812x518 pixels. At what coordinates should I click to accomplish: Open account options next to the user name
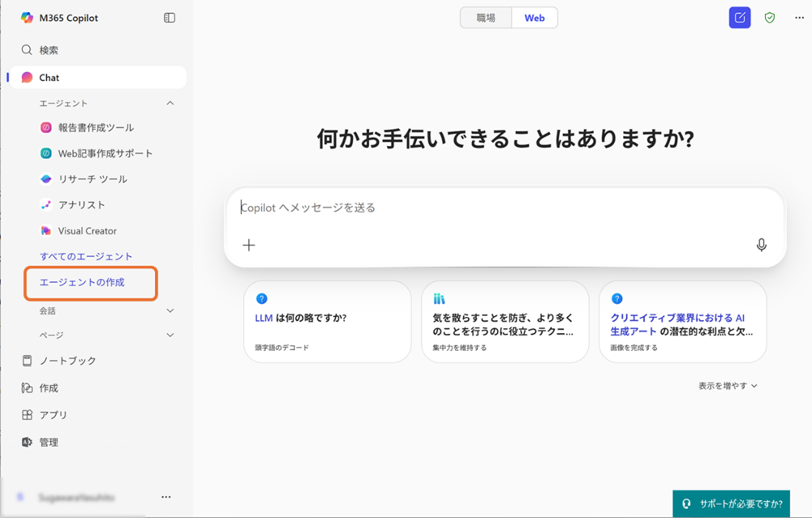click(166, 497)
